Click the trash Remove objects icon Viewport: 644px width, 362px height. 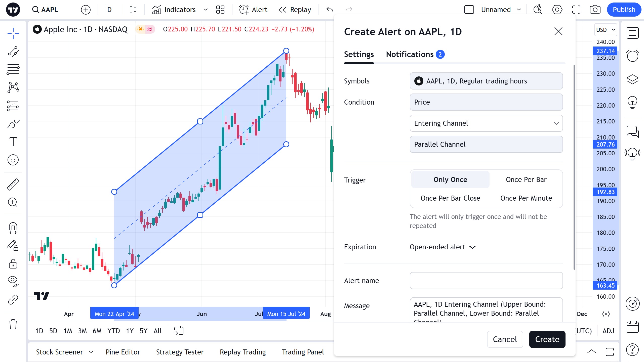click(x=13, y=324)
